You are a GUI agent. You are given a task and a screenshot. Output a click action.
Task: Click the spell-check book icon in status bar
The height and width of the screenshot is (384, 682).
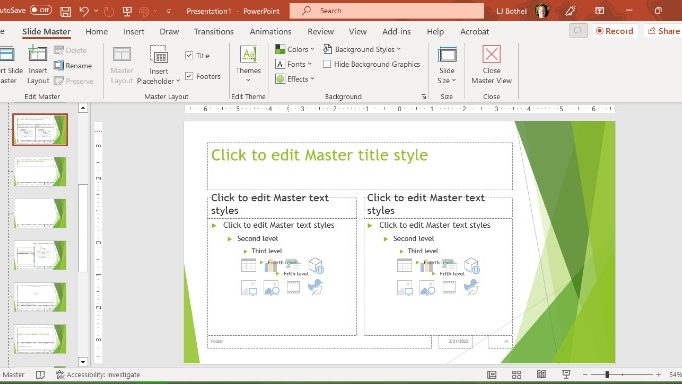(x=40, y=374)
